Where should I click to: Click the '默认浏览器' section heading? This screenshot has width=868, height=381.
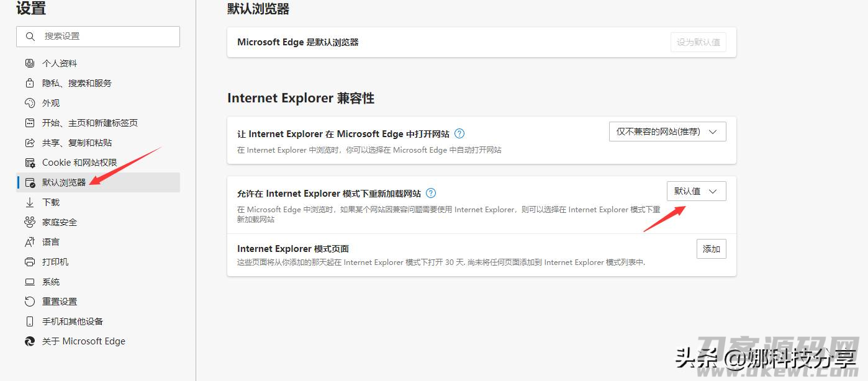(x=258, y=9)
